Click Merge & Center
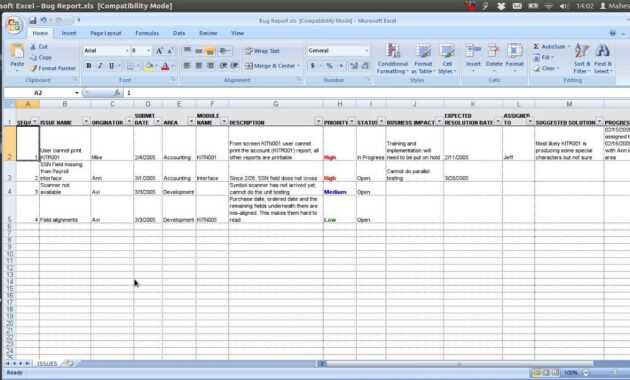 tap(272, 65)
